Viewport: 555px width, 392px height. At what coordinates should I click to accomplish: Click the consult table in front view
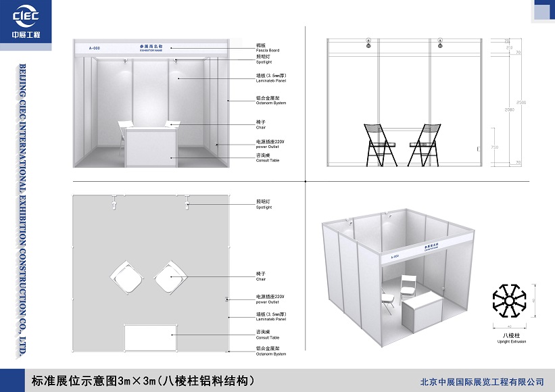pos(151,147)
